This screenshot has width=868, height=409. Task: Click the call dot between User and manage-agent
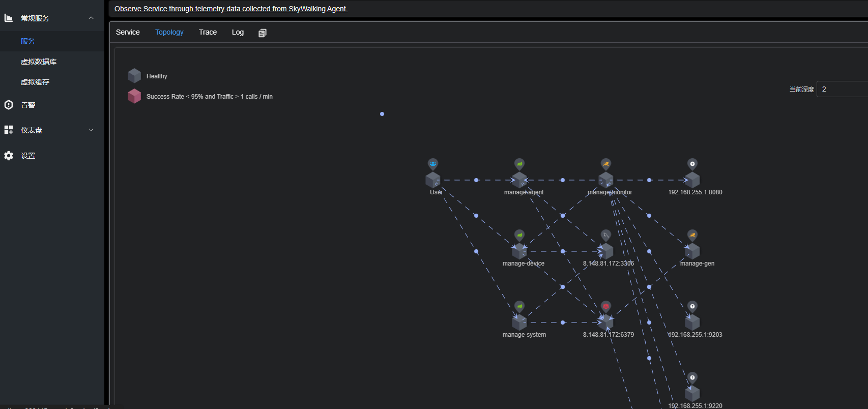[x=476, y=180]
